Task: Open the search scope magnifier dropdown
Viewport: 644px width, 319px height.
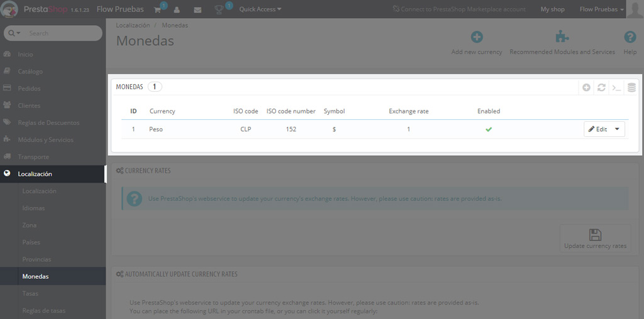Action: coord(14,33)
